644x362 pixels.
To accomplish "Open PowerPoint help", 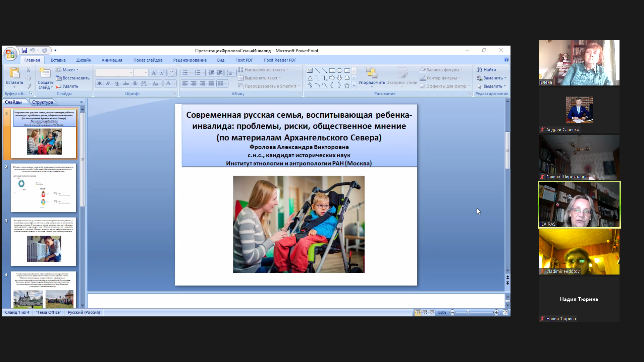I will click(x=506, y=59).
